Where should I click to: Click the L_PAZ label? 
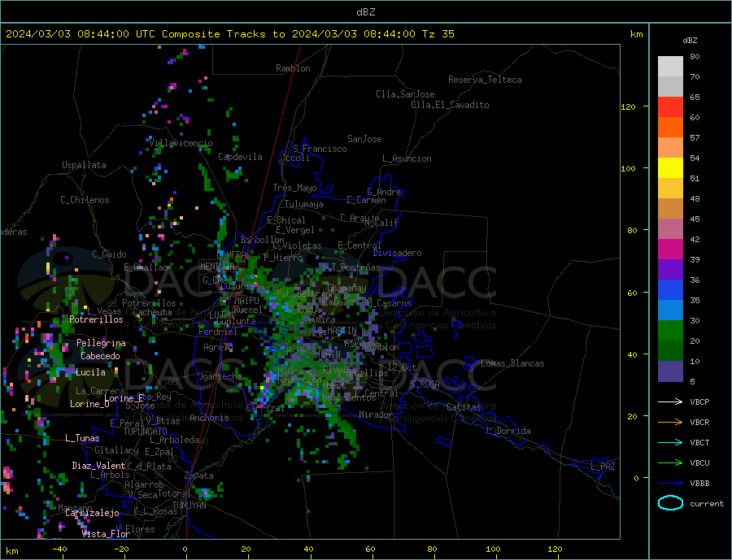pos(603,467)
